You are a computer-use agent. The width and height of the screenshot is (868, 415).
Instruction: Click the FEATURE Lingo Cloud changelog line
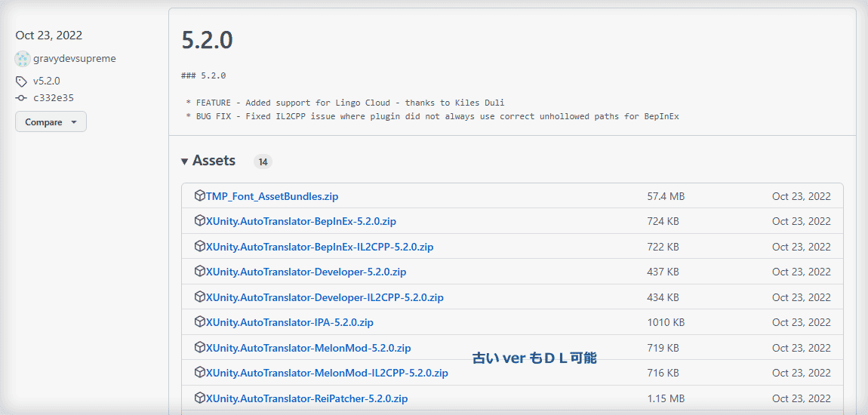346,103
